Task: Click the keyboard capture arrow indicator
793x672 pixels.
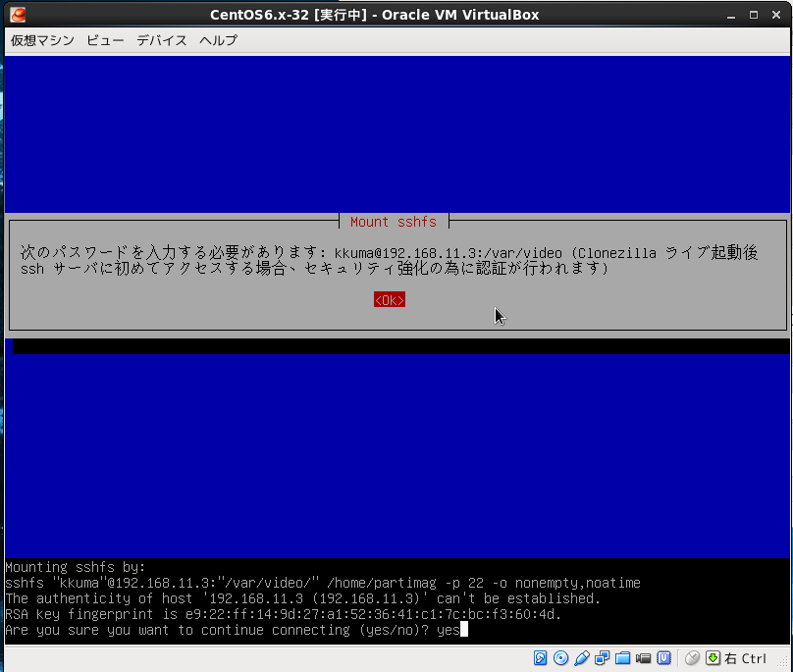Action: pos(714,657)
